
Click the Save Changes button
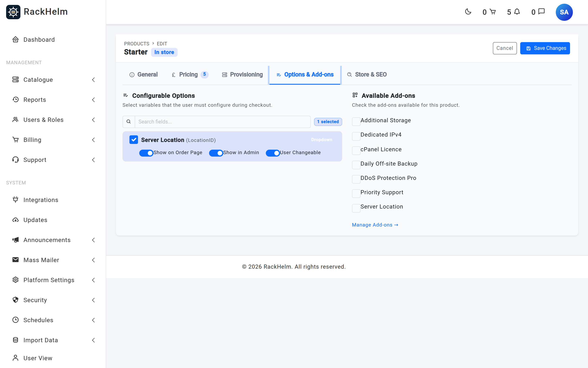pyautogui.click(x=545, y=48)
